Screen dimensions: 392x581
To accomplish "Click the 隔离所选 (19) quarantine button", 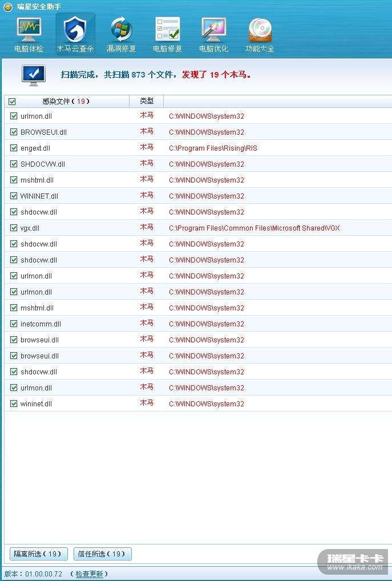I will pyautogui.click(x=39, y=554).
